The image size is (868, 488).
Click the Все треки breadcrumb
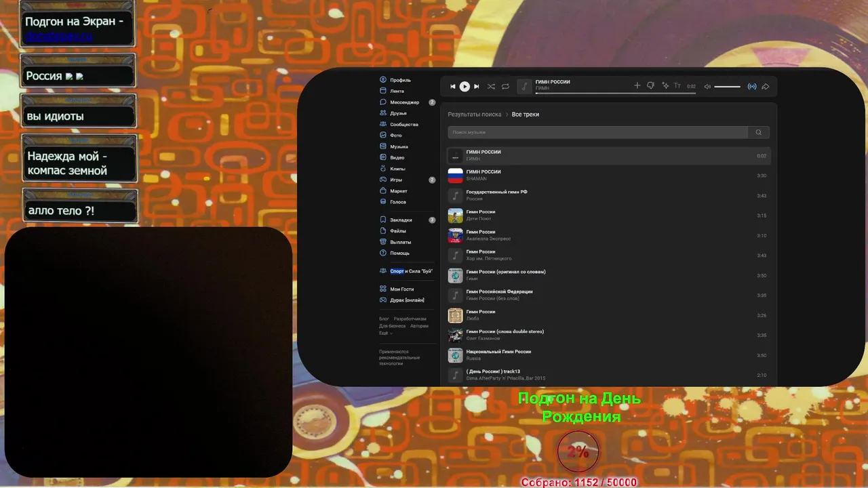[x=526, y=115]
